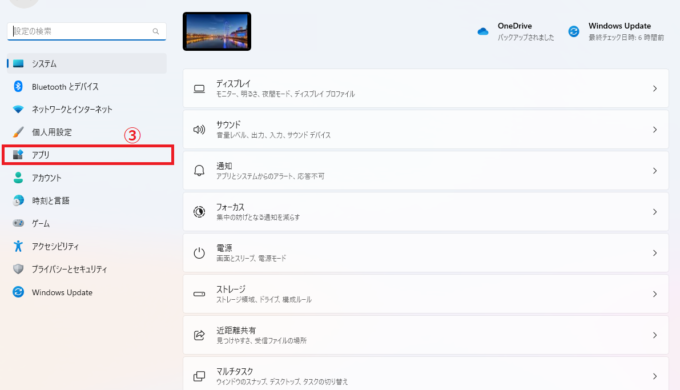
Task: Focus the 設定の検索 search field
Action: tap(87, 31)
